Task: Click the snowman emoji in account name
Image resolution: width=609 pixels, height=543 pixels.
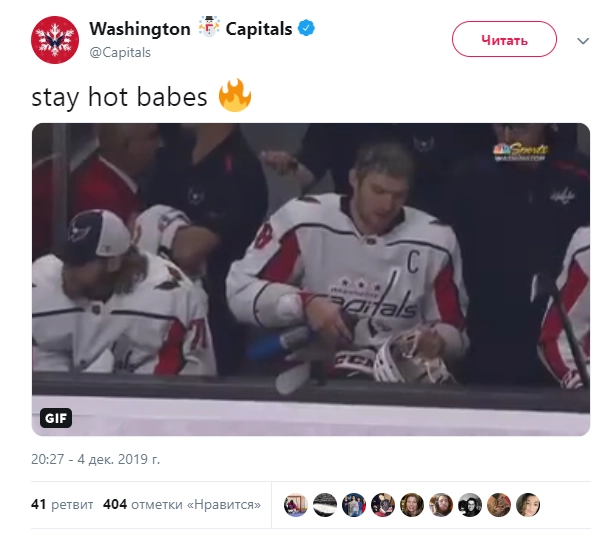Action: [x=209, y=27]
